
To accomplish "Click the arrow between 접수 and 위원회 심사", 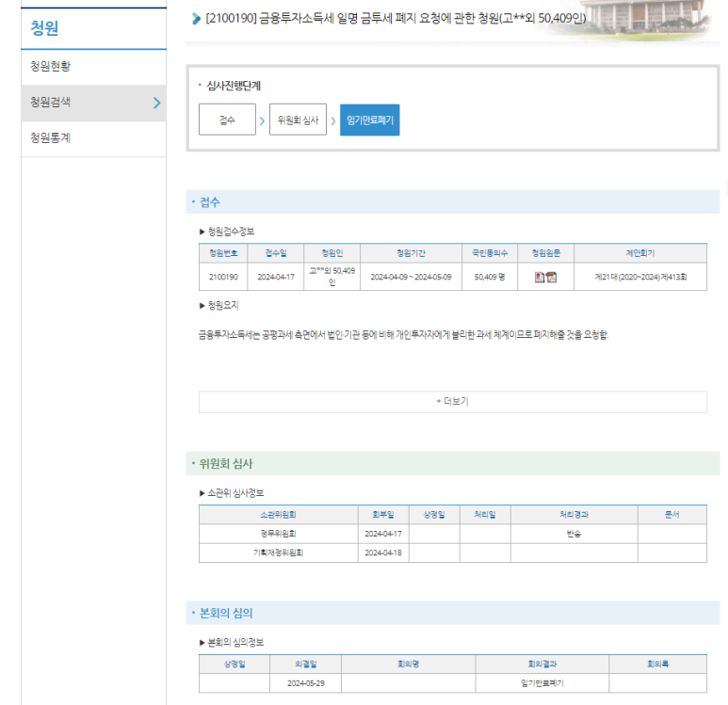I will click(262, 120).
